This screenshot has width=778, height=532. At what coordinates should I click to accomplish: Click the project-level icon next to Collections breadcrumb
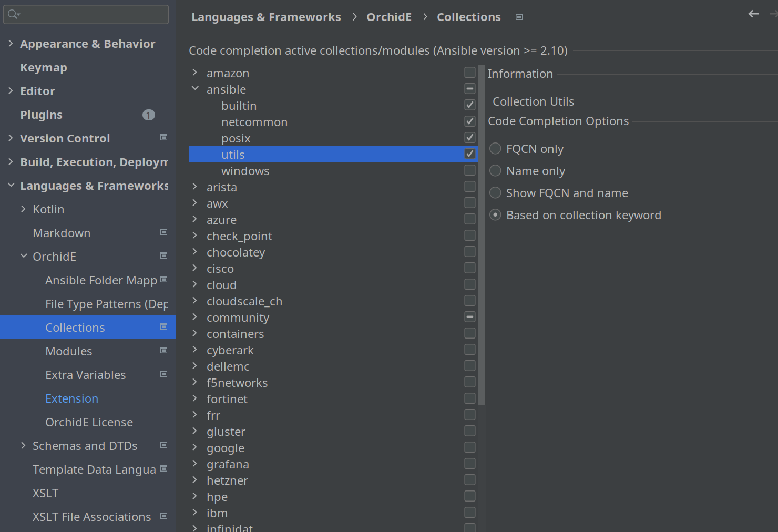coord(519,17)
